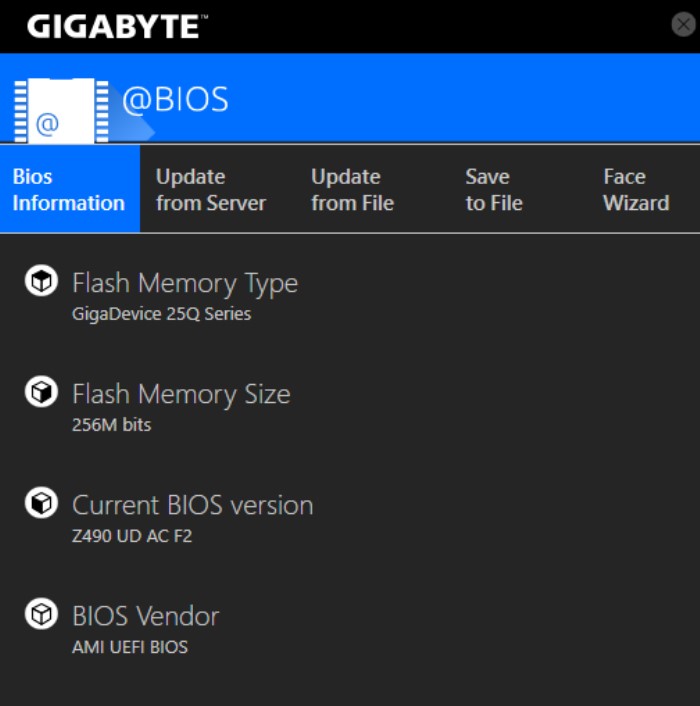700x706 pixels.
Task: Open the Update from File tab
Action: 352,190
